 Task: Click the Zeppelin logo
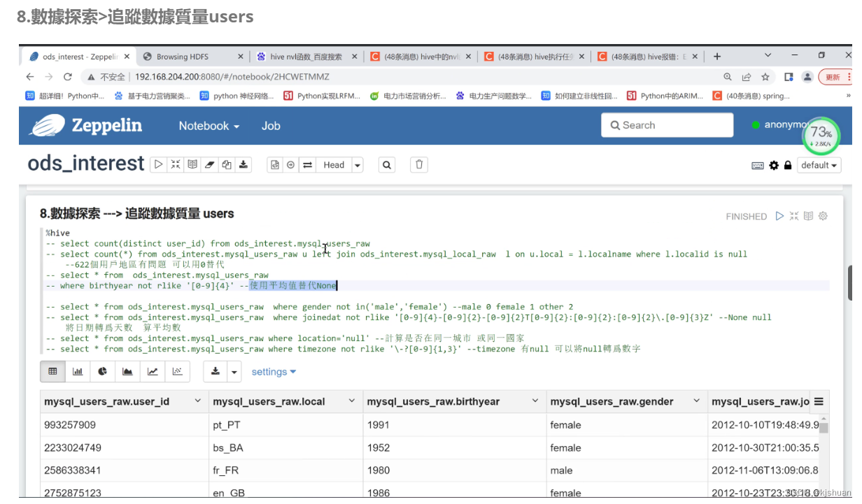pyautogui.click(x=85, y=125)
